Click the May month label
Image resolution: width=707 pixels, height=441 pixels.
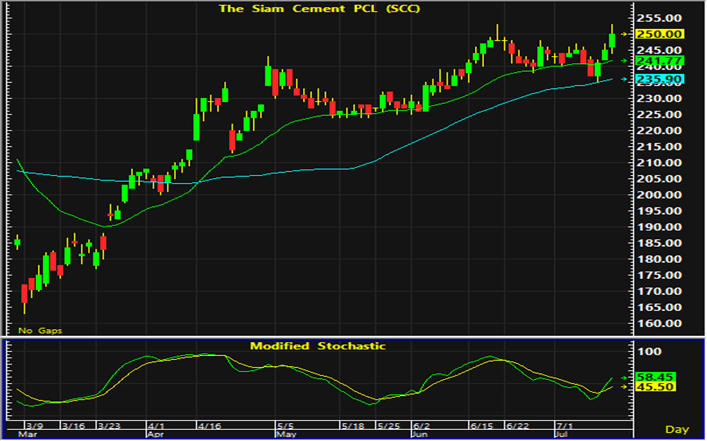click(x=286, y=434)
